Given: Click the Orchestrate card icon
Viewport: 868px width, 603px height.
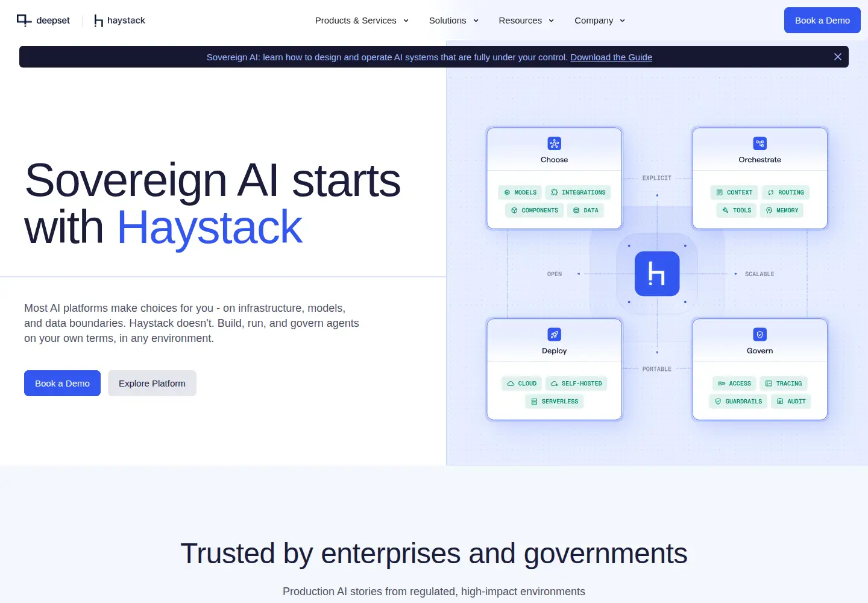Looking at the screenshot, I should coord(760,144).
